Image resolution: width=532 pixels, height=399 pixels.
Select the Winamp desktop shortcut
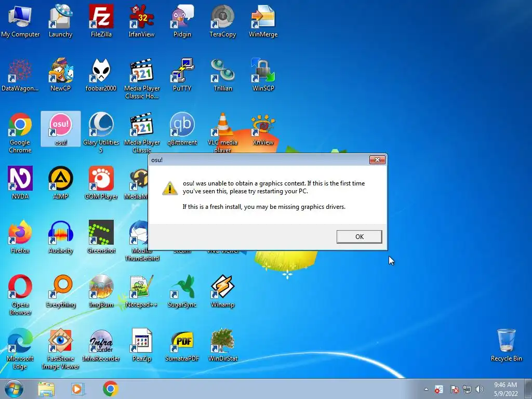(222, 291)
